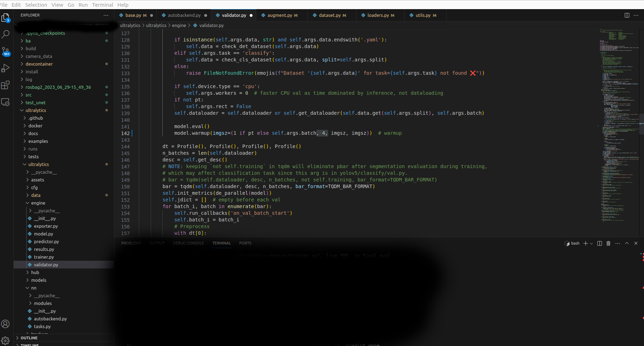Maximize the panel with the chevron toggle
Image resolution: width=644 pixels, height=346 pixels.
[626, 243]
